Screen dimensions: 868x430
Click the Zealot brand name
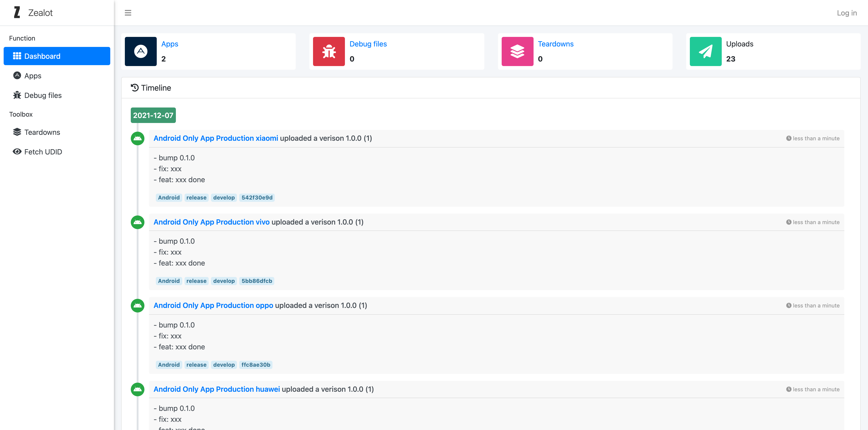(x=40, y=13)
